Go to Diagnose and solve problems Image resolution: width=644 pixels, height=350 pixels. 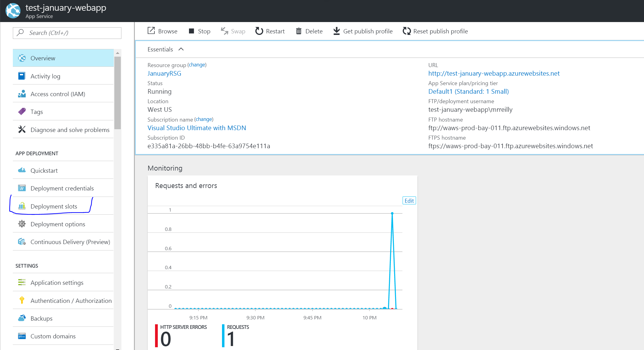63,130
